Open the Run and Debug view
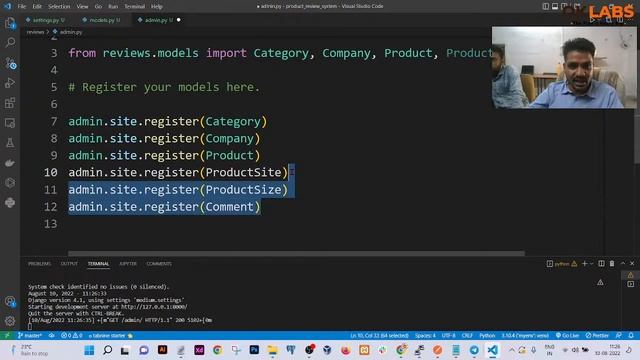 point(10,83)
